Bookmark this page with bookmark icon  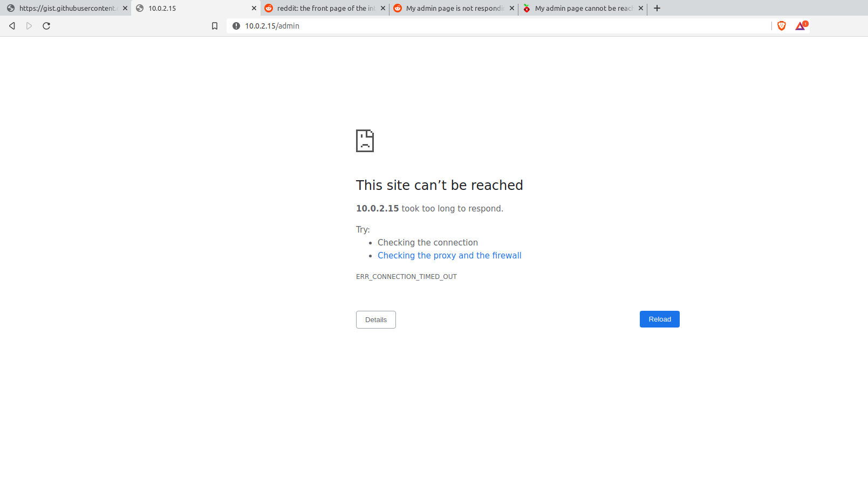(215, 26)
